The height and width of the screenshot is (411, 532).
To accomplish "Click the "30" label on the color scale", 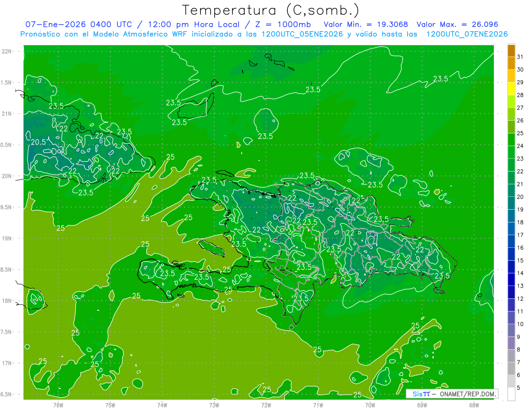I will [520, 69].
